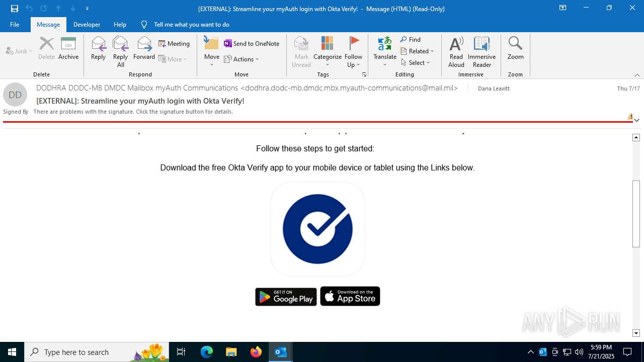Expand the Actions dropdown
The height and width of the screenshot is (362, 644).
pyautogui.click(x=242, y=59)
